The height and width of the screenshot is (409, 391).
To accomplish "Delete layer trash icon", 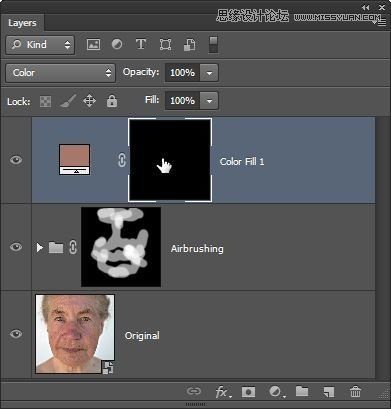I will point(355,392).
